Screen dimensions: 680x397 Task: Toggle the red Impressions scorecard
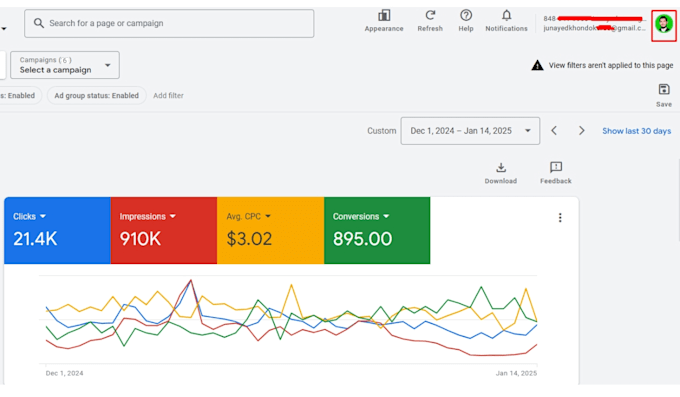(164, 230)
